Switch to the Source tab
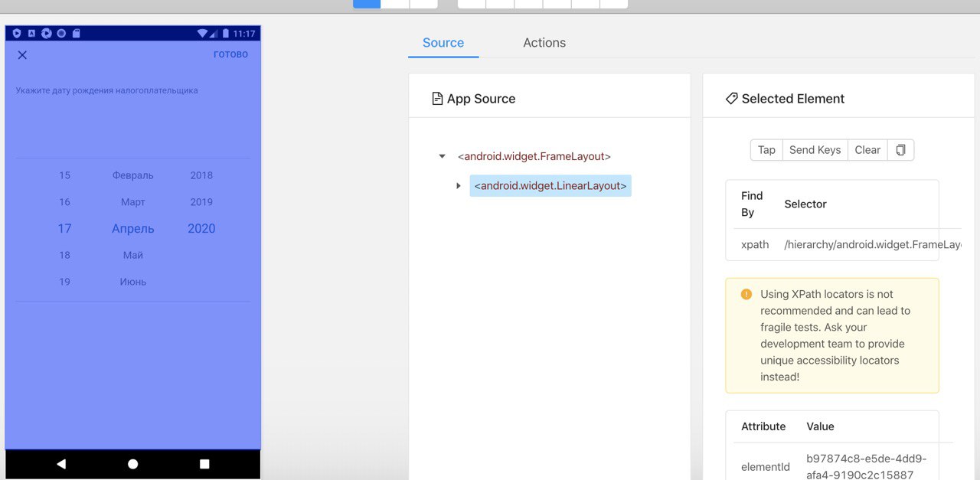980x480 pixels. (443, 43)
